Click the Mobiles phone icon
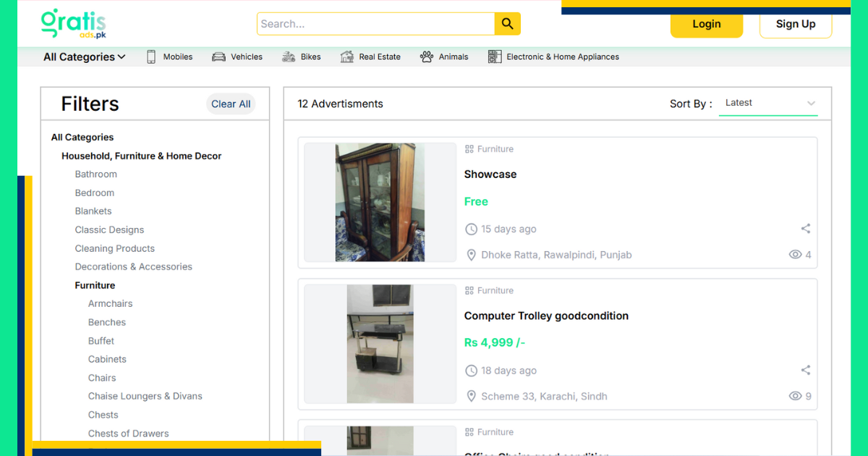Viewport: 868px width, 456px height. [151, 56]
